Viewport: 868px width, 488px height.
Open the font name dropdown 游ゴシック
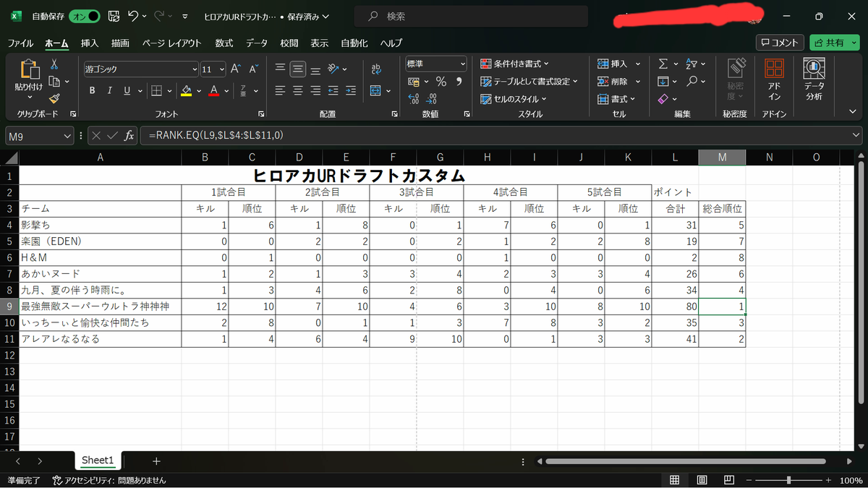coord(195,69)
